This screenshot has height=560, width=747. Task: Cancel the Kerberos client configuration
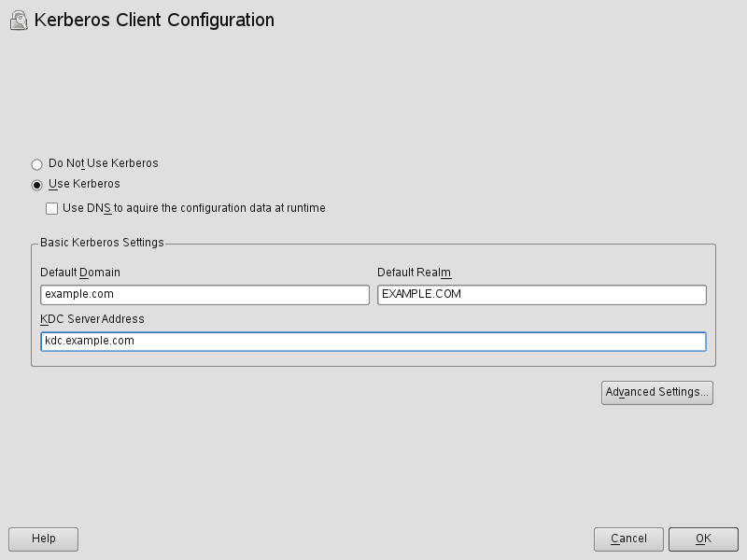(x=628, y=539)
